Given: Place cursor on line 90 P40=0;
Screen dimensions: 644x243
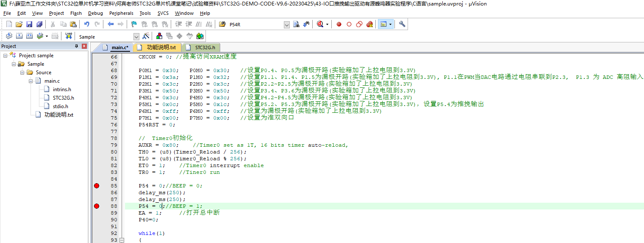Looking at the screenshot, I should point(148,220).
